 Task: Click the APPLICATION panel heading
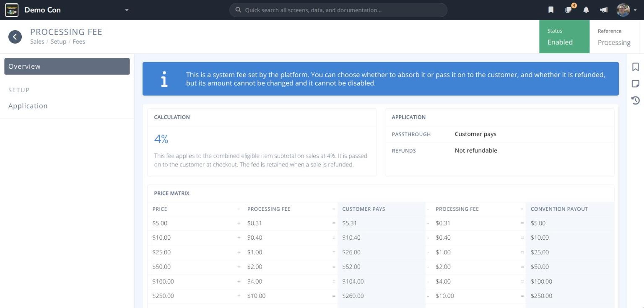coord(409,117)
